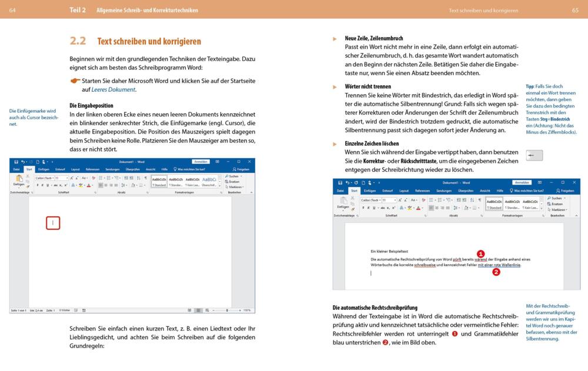Switch to Ansicht tab in sample-text Word
The image size is (588, 371).
pyautogui.click(x=485, y=190)
